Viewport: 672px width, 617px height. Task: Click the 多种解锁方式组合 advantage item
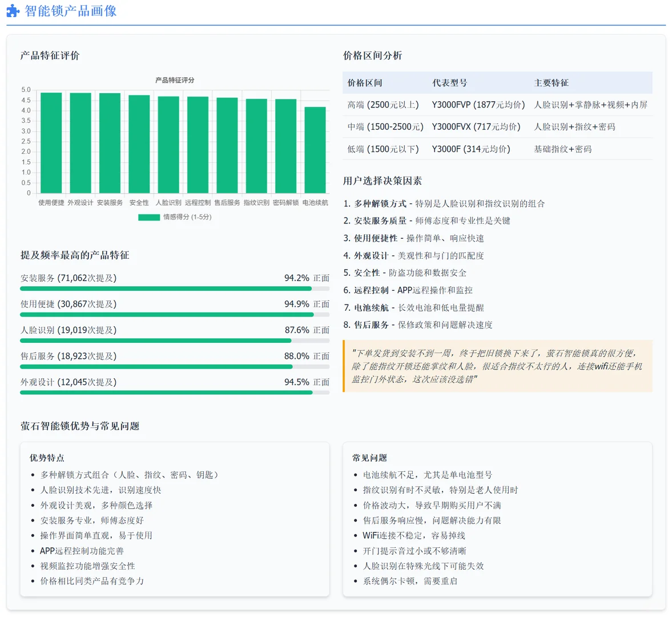pyautogui.click(x=131, y=475)
